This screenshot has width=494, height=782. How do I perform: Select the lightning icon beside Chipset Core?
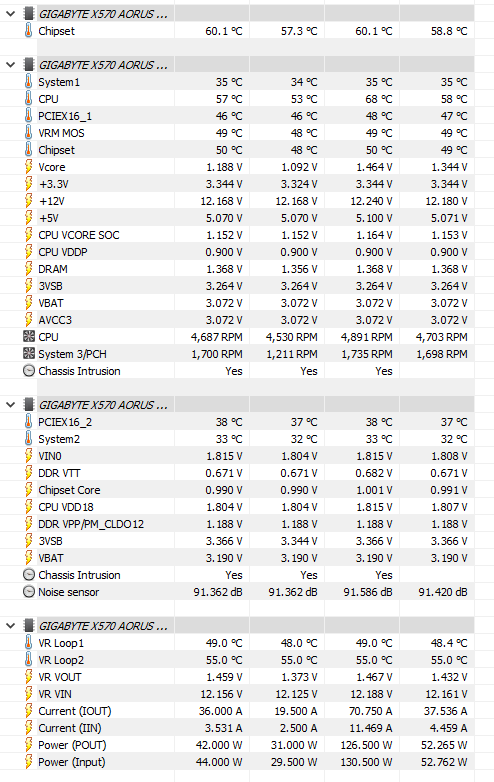pyautogui.click(x=29, y=490)
